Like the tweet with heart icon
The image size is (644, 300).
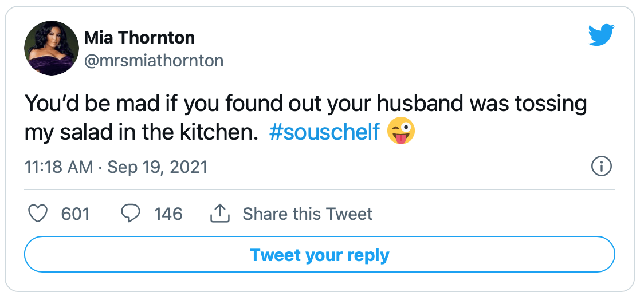point(37,214)
